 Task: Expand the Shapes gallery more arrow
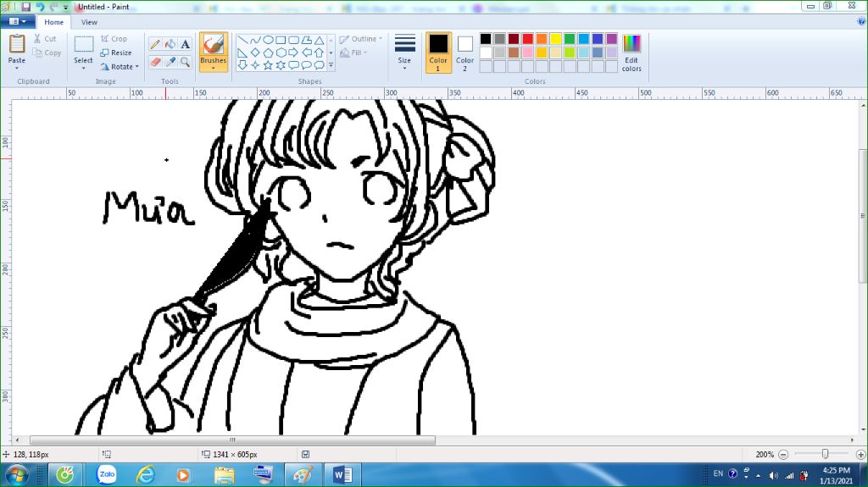pyautogui.click(x=331, y=65)
